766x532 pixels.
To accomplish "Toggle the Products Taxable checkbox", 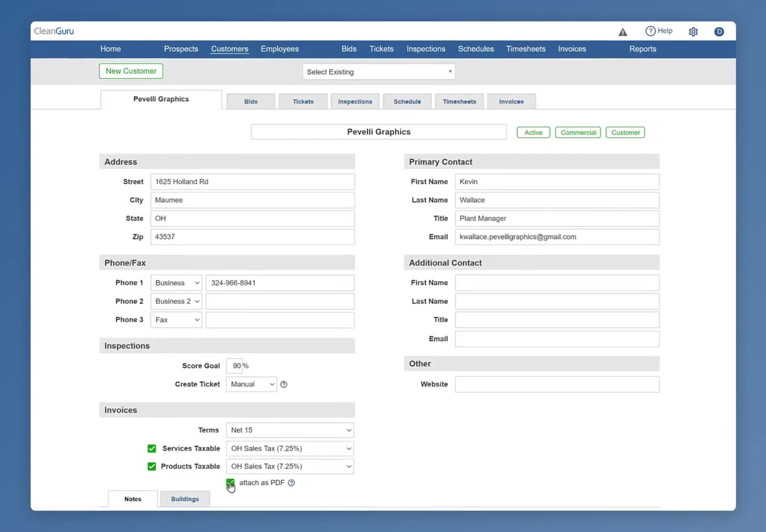I will [x=152, y=466].
